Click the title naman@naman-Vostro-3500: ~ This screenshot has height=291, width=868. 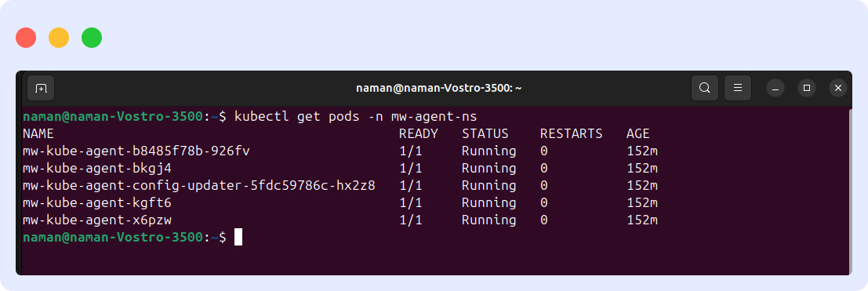coord(439,88)
